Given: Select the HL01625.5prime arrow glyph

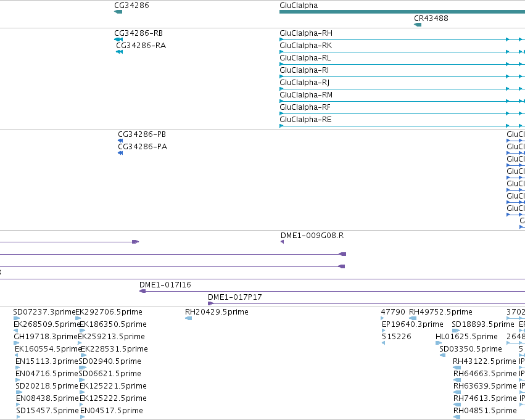Looking at the screenshot, I should coord(439,343).
